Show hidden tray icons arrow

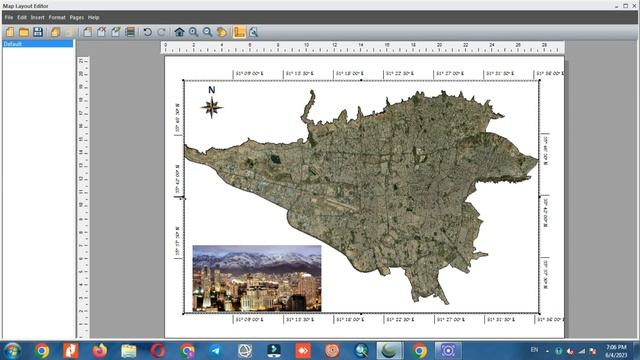click(x=547, y=351)
